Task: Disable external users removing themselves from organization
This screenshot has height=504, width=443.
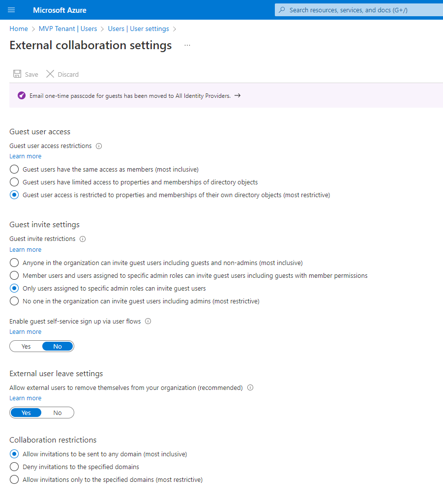Action: pos(58,413)
